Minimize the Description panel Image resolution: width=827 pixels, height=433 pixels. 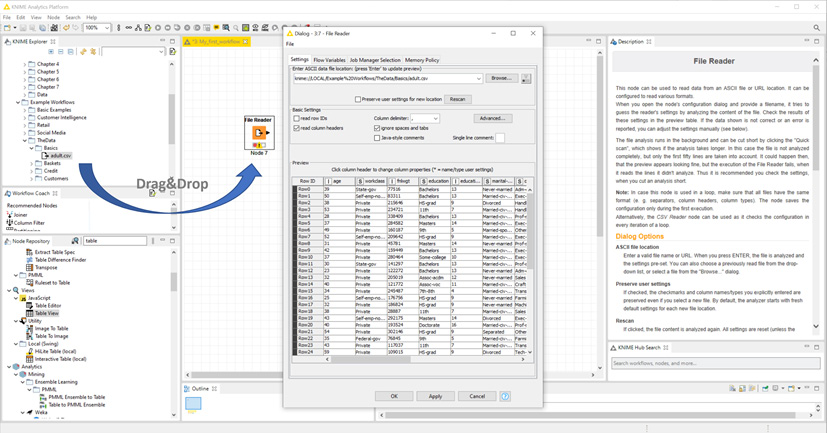click(806, 41)
